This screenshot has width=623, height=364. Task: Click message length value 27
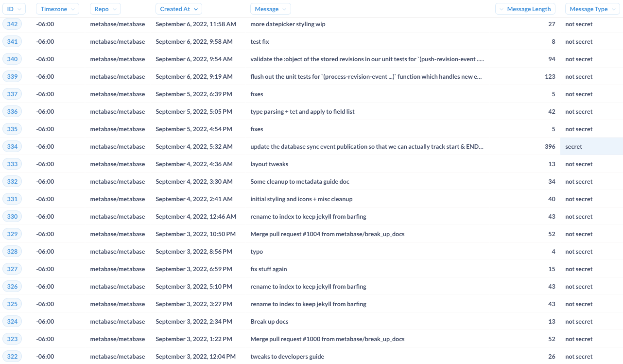pos(552,24)
